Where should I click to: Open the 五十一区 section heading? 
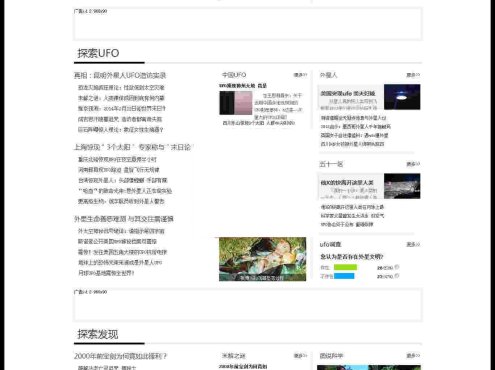pos(331,164)
